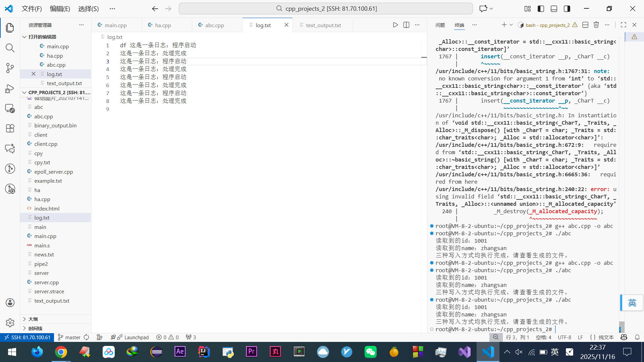The height and width of the screenshot is (362, 644).
Task: Open Run and Debug view
Action: click(10, 88)
